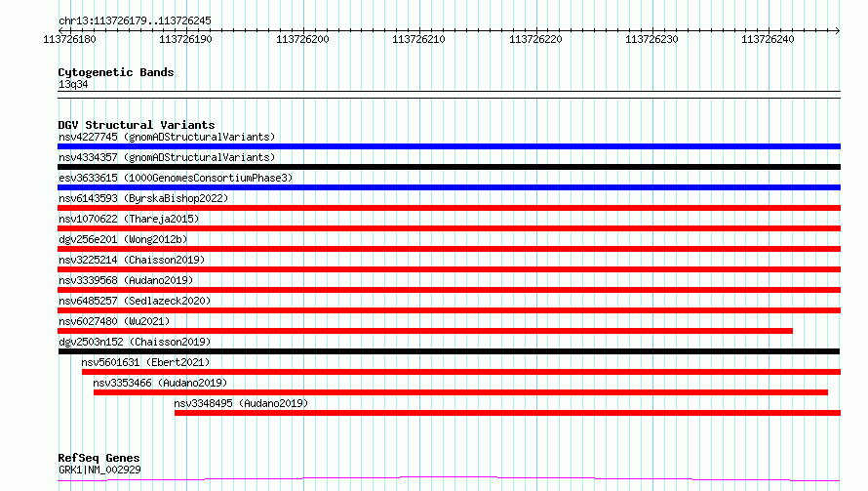Image resolution: width=868 pixels, height=491 pixels.
Task: Open variant nsv6485257 Sedlazeck2020 label
Action: (135, 301)
